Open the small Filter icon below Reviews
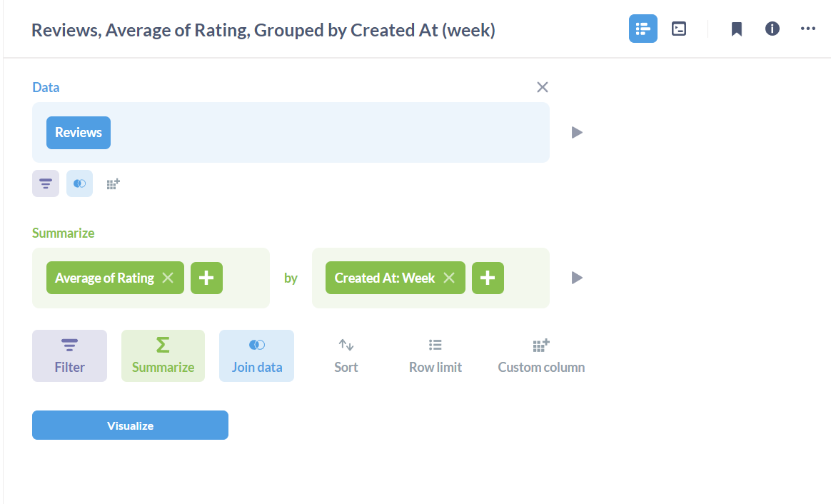This screenshot has height=504, width=831. tap(45, 183)
